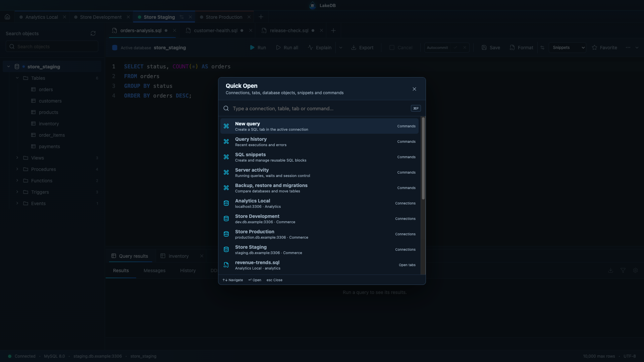Expand the Functions folder
The image size is (644, 362).
[x=17, y=181]
